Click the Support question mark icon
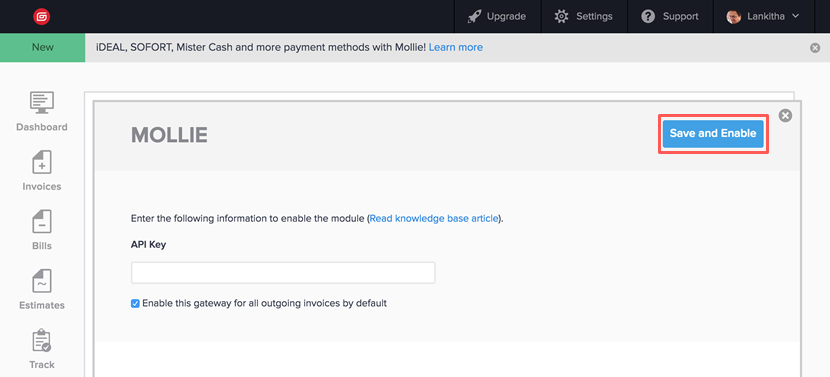Image resolution: width=830 pixels, height=377 pixels. click(x=648, y=16)
